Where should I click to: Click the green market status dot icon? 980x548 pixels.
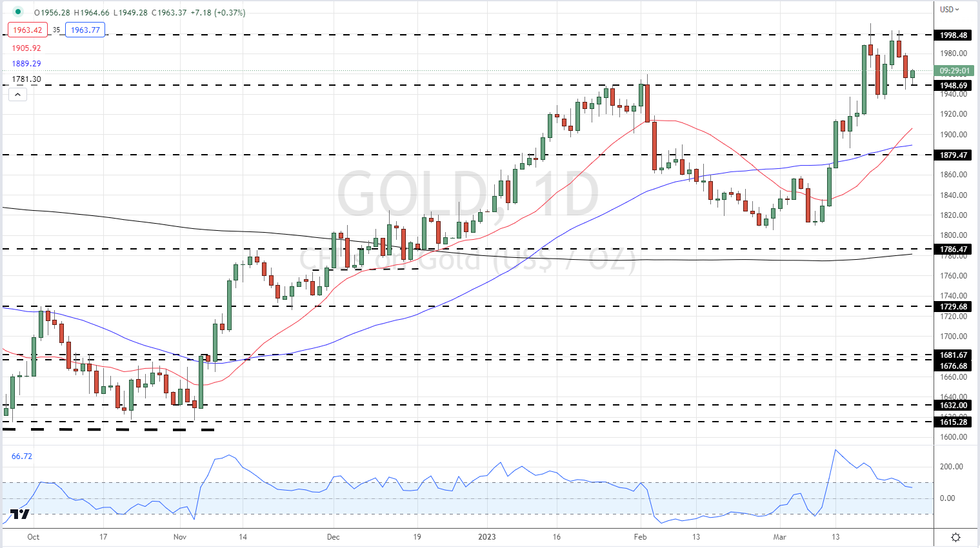[x=18, y=12]
